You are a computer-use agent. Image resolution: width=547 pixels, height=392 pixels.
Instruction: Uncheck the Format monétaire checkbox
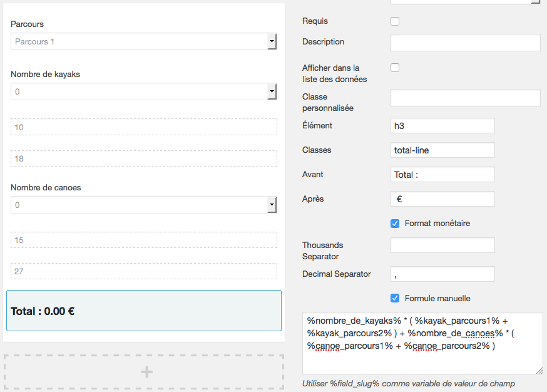395,224
